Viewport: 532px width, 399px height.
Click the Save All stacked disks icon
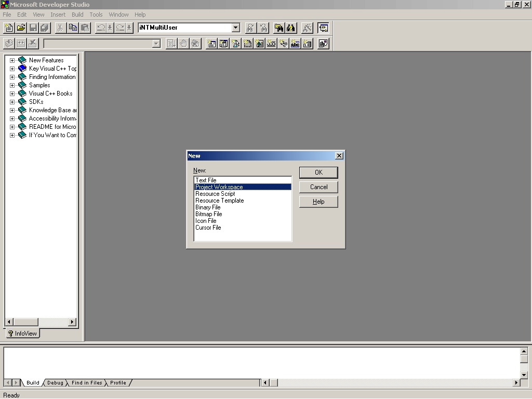[x=45, y=28]
